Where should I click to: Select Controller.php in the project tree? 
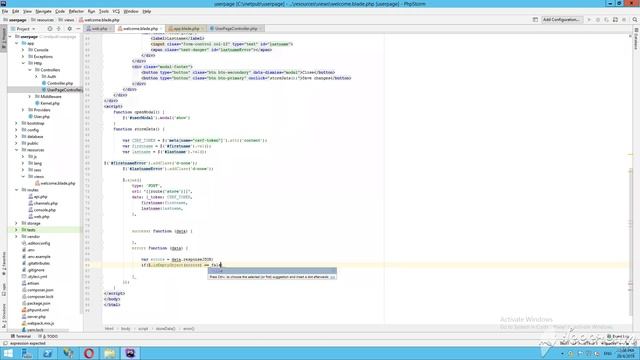(57, 83)
